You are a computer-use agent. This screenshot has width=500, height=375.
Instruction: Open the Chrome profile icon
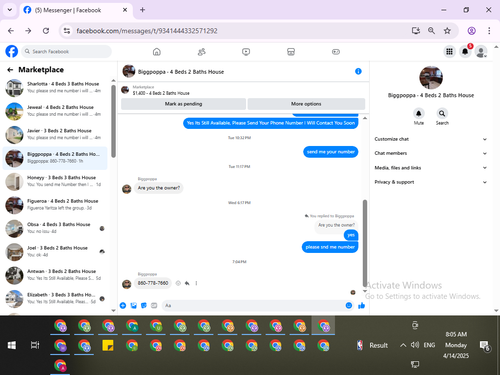tap(472, 31)
